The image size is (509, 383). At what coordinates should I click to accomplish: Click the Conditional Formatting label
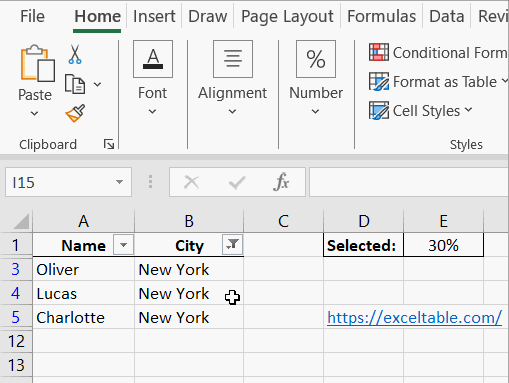[x=450, y=53]
